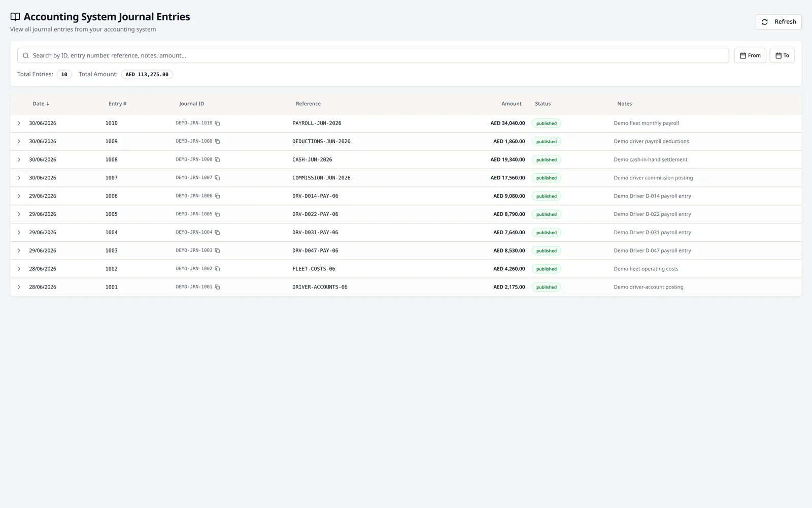This screenshot has width=812, height=508.
Task: Click the Status column header
Action: 543,104
